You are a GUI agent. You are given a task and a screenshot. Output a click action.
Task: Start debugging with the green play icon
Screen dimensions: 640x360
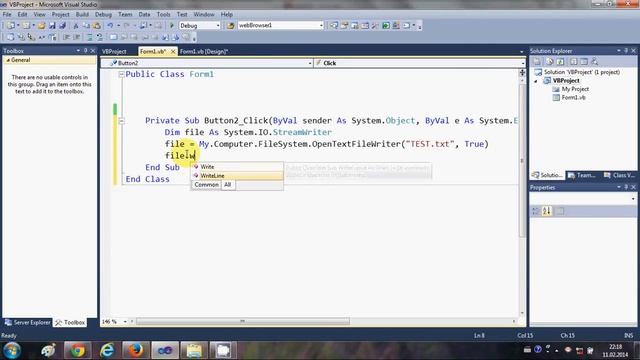pyautogui.click(x=172, y=25)
